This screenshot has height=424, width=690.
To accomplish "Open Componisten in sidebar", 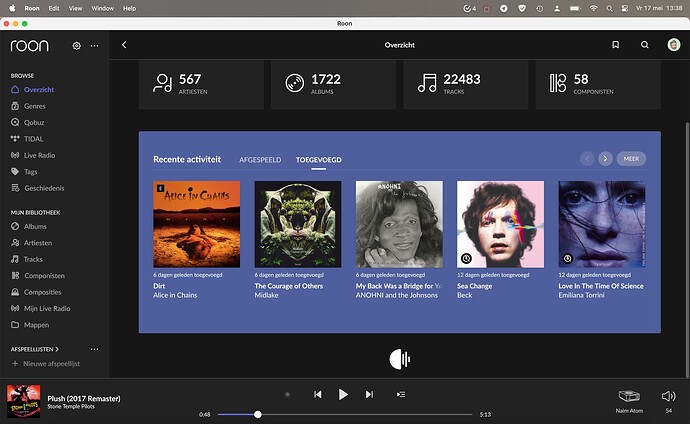I will tap(38, 276).
